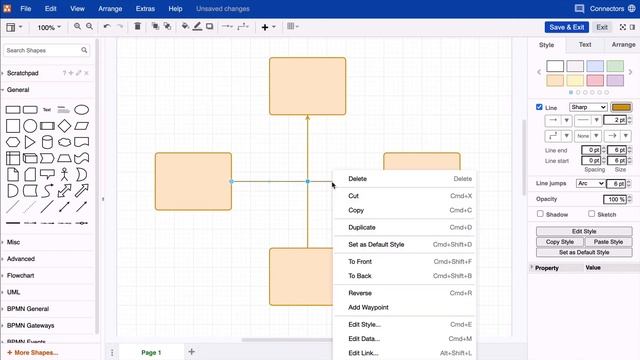Collapse the General shapes section
The image size is (640, 360).
coord(18,90)
